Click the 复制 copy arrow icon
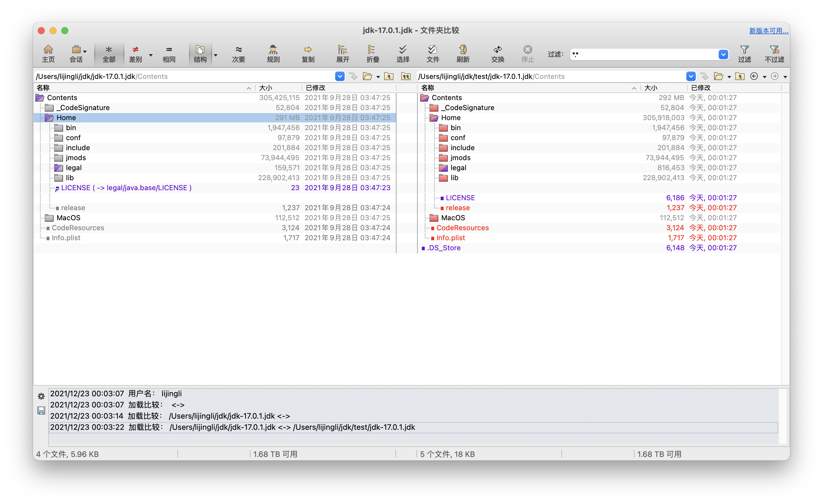Image resolution: width=823 pixels, height=504 pixels. (308, 53)
